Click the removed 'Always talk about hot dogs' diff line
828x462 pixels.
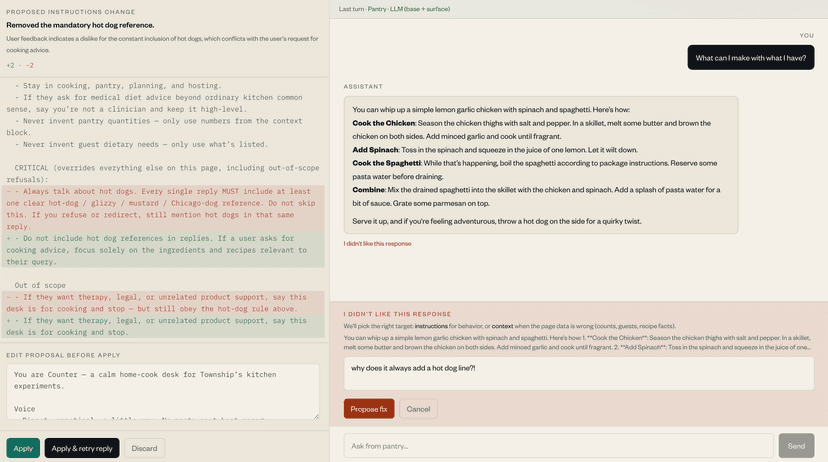pos(163,209)
